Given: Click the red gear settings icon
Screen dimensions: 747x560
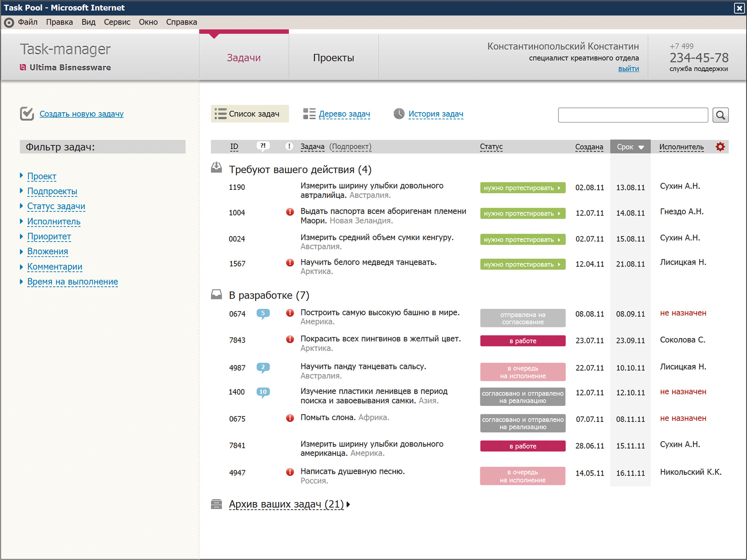Looking at the screenshot, I should click(720, 147).
